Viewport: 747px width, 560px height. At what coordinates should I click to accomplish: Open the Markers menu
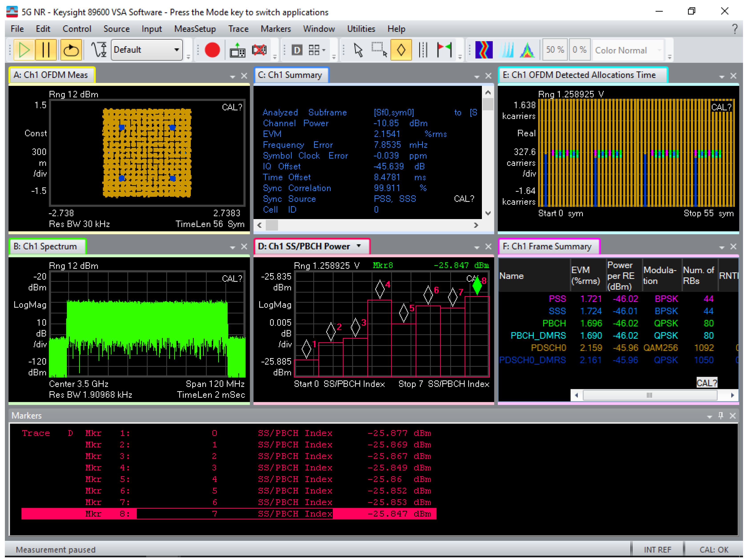276,29
